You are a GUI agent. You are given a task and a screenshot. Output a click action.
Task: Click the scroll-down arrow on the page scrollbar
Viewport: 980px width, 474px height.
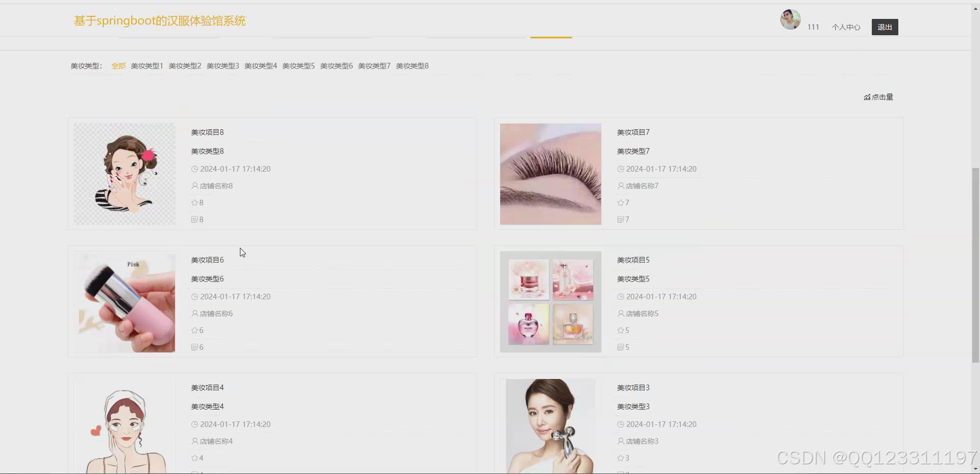[x=976, y=468]
